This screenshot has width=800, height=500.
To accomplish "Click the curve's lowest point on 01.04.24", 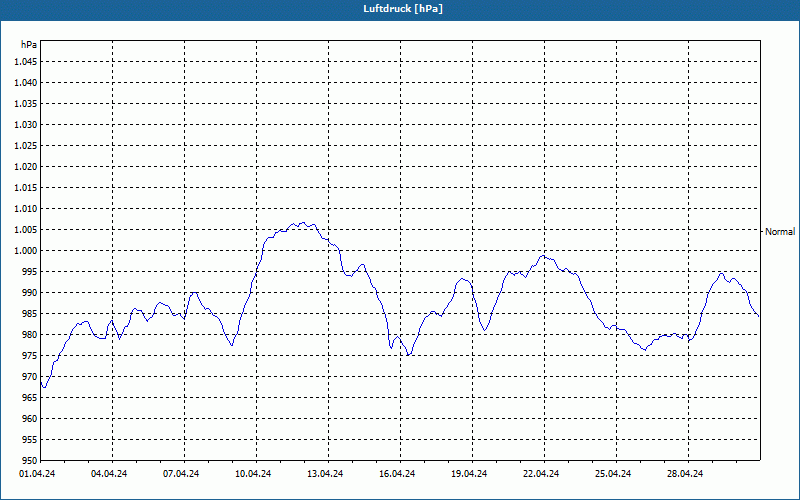I will point(44,387).
